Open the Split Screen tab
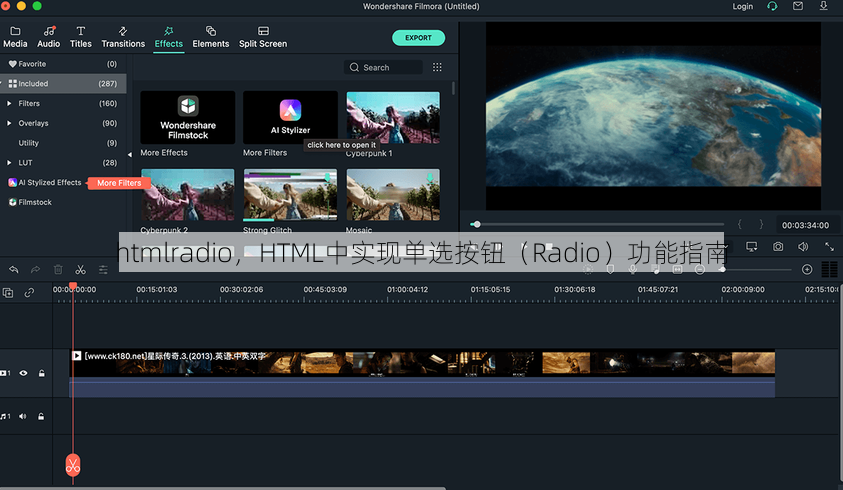 coord(263,37)
